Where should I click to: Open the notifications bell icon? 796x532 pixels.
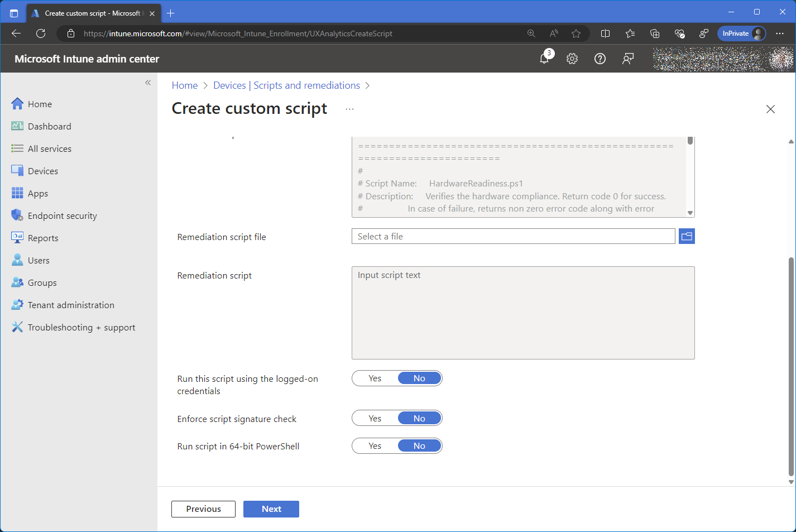pyautogui.click(x=545, y=59)
